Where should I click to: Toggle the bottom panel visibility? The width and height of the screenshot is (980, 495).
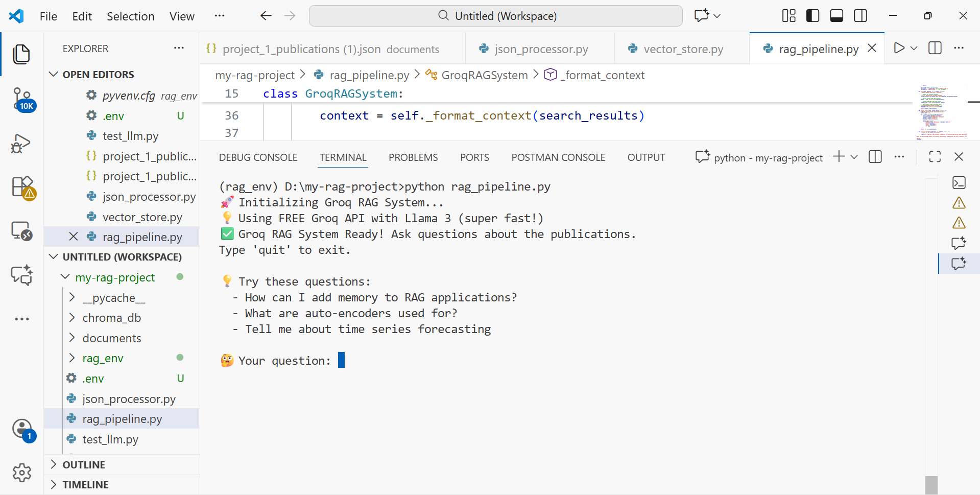coord(836,15)
